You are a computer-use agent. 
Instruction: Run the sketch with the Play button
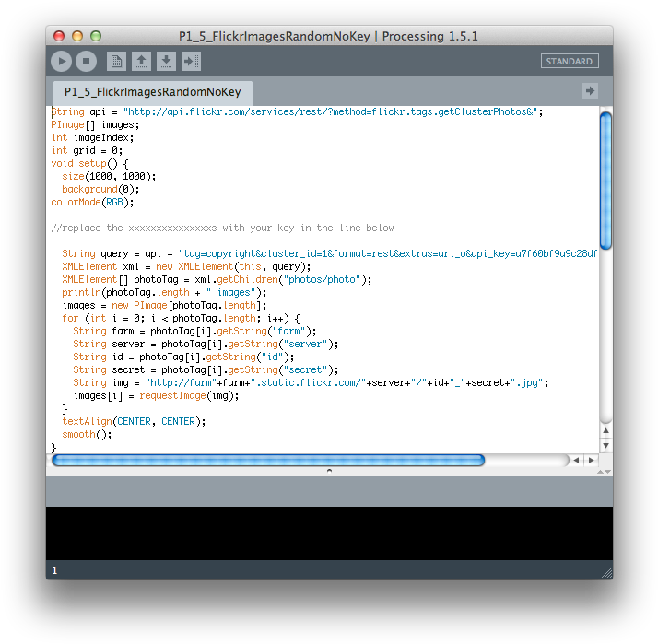click(61, 61)
